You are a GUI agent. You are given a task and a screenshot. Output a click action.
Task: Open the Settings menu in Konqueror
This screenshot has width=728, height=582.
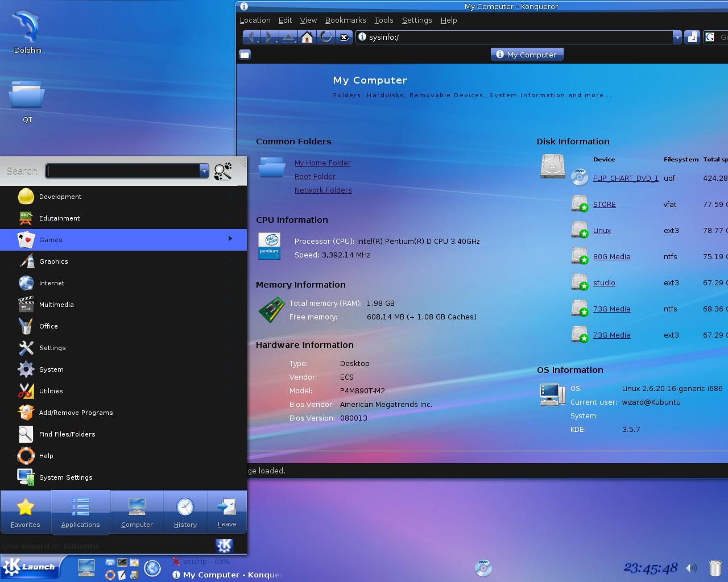tap(417, 20)
